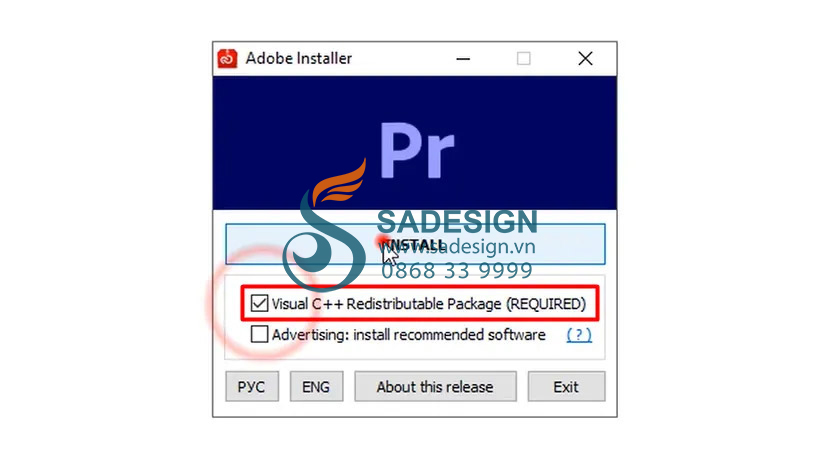
Task: Uncheck Visual C++ Redistributable Package checkbox
Action: 259,303
